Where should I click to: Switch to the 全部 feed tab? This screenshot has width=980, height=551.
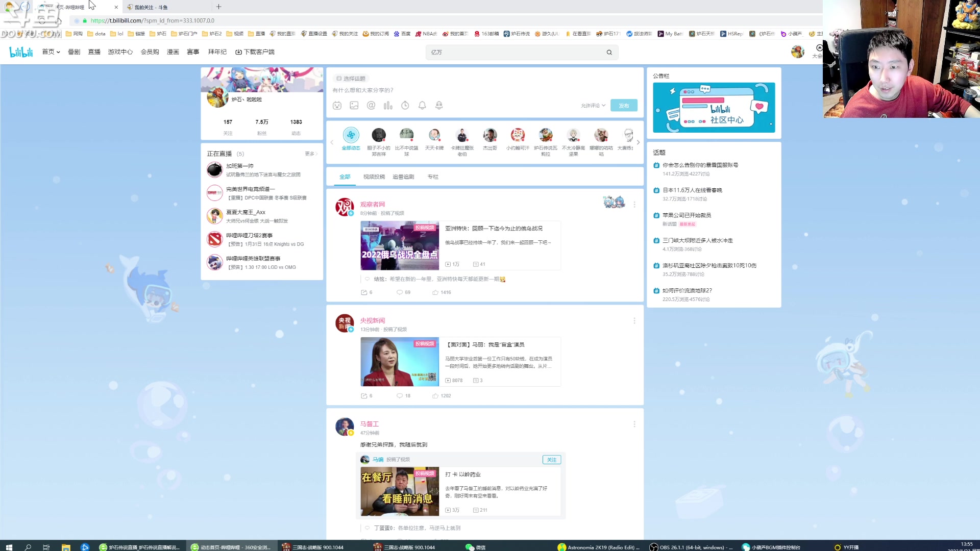pyautogui.click(x=345, y=177)
